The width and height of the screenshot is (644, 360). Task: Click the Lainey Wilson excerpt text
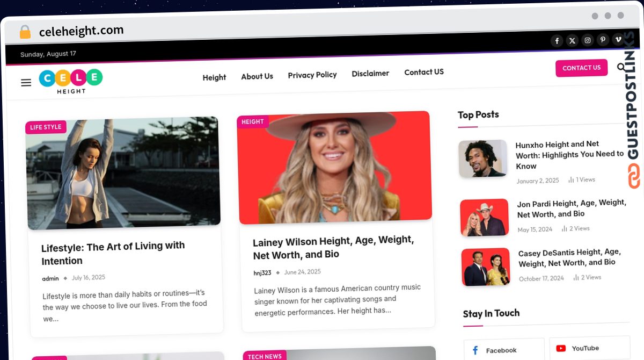tap(338, 300)
